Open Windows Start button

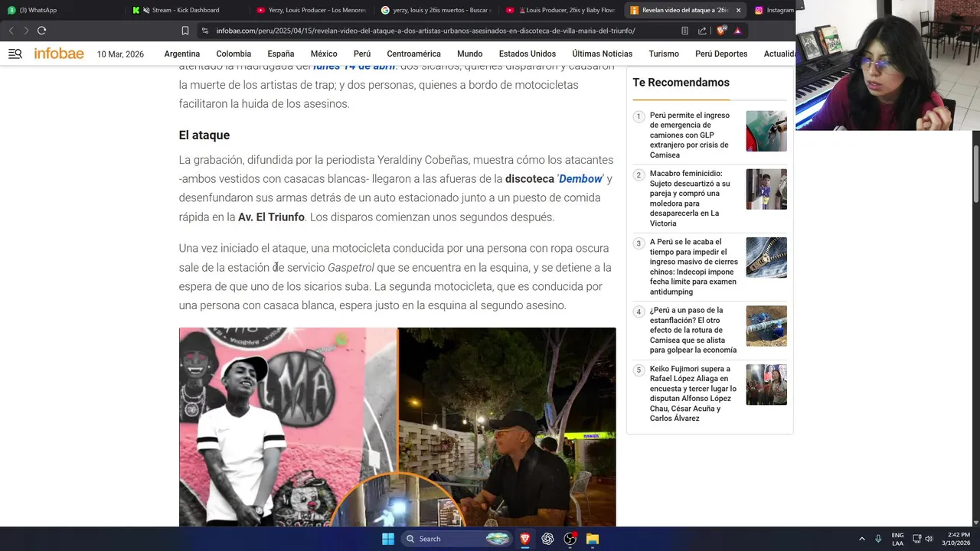388,539
